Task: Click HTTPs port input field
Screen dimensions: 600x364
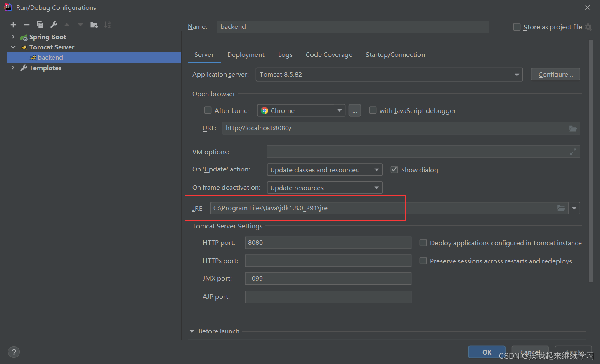Action: [328, 261]
